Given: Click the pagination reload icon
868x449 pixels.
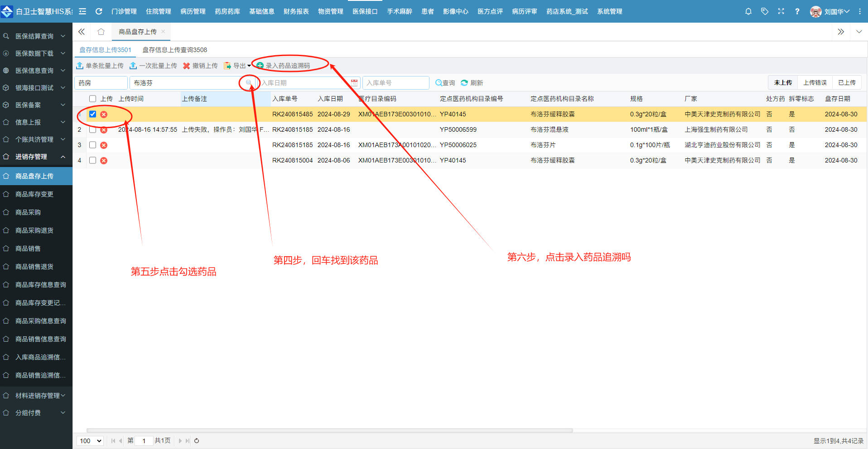Looking at the screenshot, I should [197, 441].
